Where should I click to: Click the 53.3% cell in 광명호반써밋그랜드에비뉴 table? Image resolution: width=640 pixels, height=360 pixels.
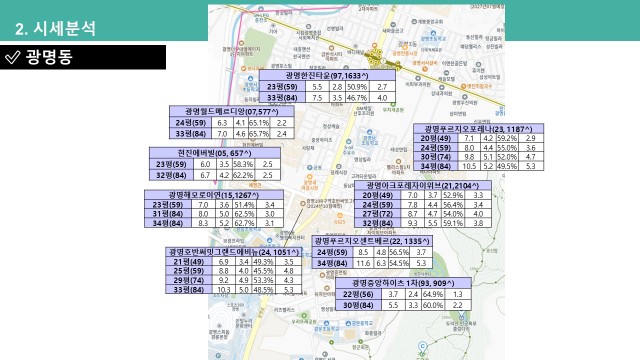pyautogui.click(x=263, y=280)
